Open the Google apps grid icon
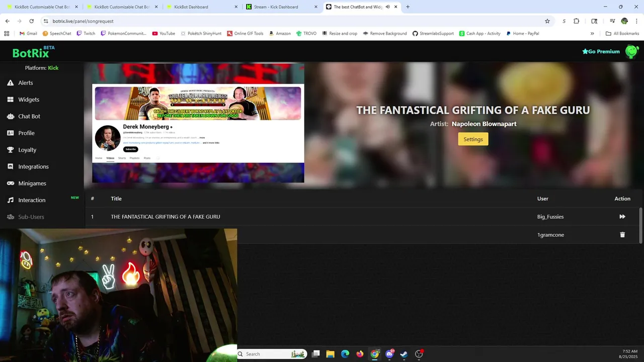Viewport: 644px width, 362px height. click(7, 34)
